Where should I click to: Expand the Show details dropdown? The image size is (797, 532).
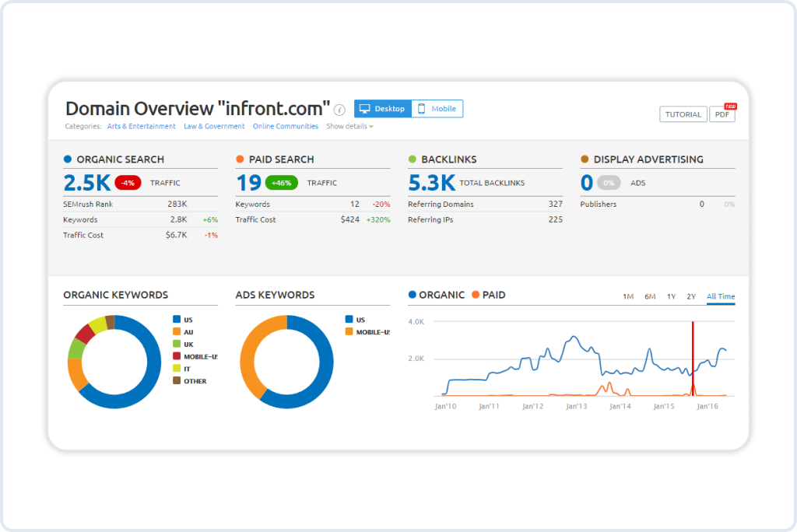349,126
